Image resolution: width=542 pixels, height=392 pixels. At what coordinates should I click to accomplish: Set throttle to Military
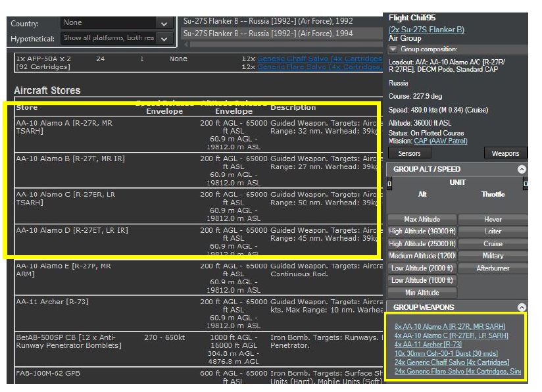pyautogui.click(x=493, y=256)
